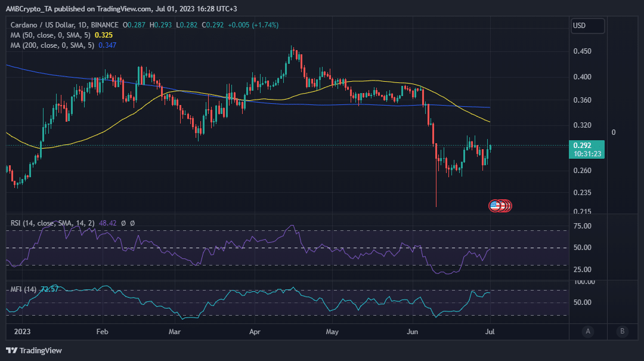The image size is (644, 361).
Task: Click the 0.450 price axis label
Action: [582, 51]
